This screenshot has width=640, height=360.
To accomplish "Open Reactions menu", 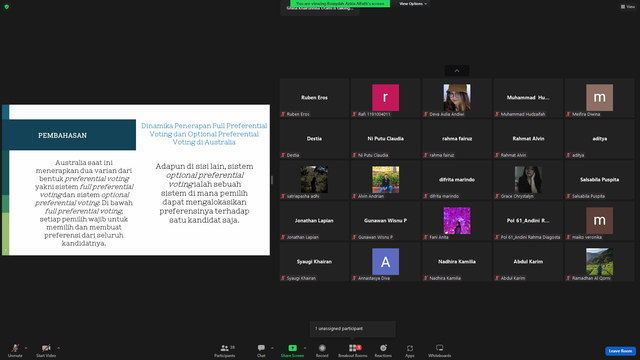I will (383, 350).
